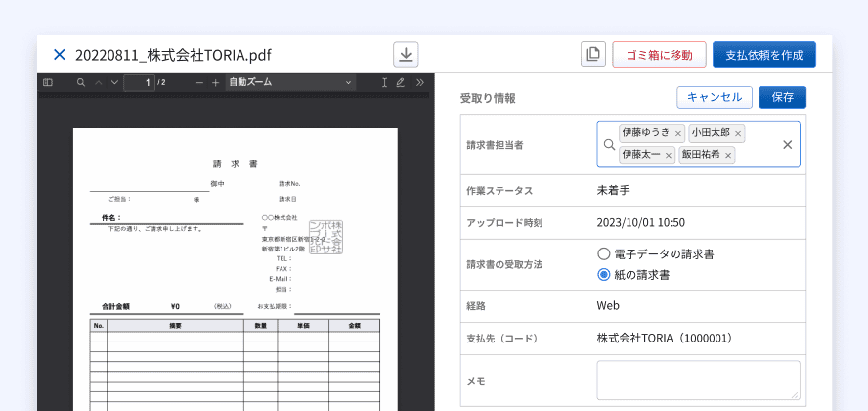868x411 pixels.
Task: Click the 請求書担当者 label
Action: pyautogui.click(x=496, y=145)
